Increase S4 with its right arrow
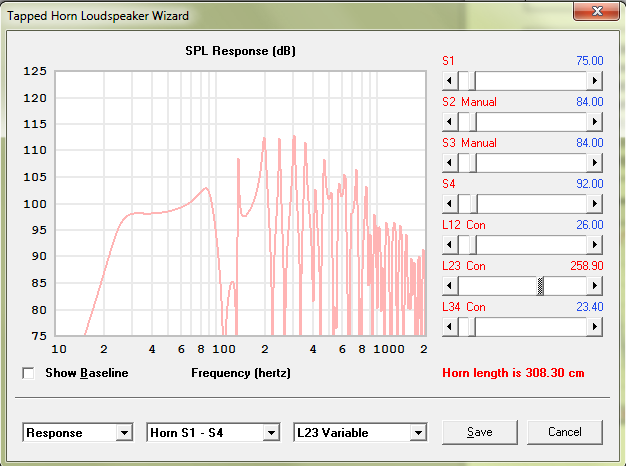Screen dimensions: 626x466 click(594, 204)
